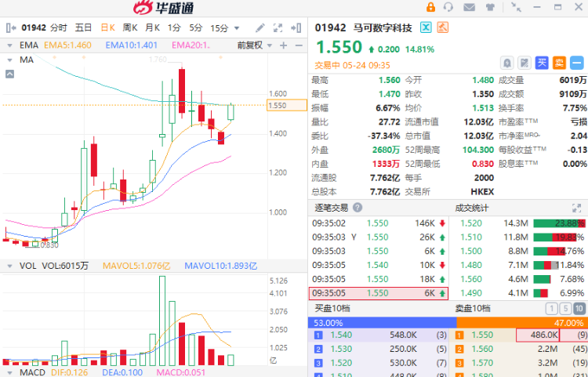Select the 15分 chart tab
Viewport: 588px width, 377px height.
tap(219, 27)
